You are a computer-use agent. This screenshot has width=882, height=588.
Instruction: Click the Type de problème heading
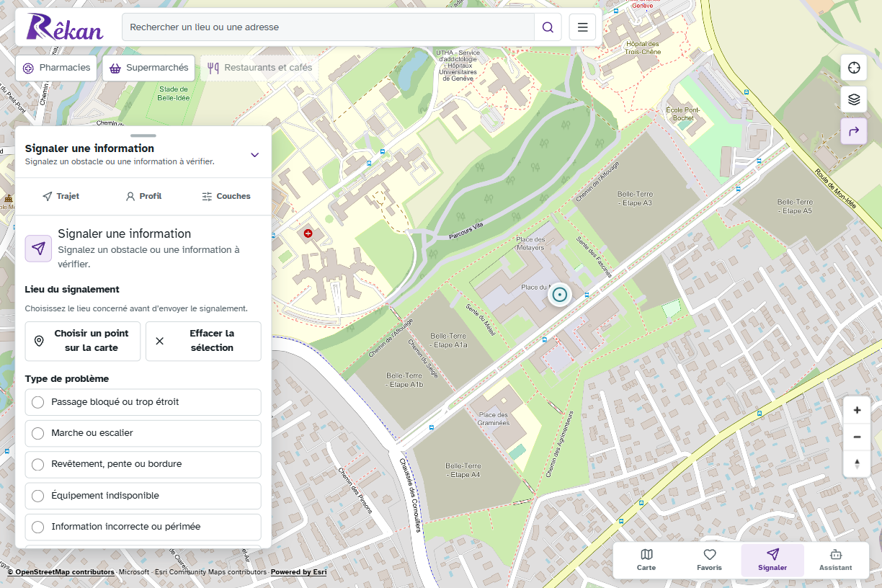67,378
